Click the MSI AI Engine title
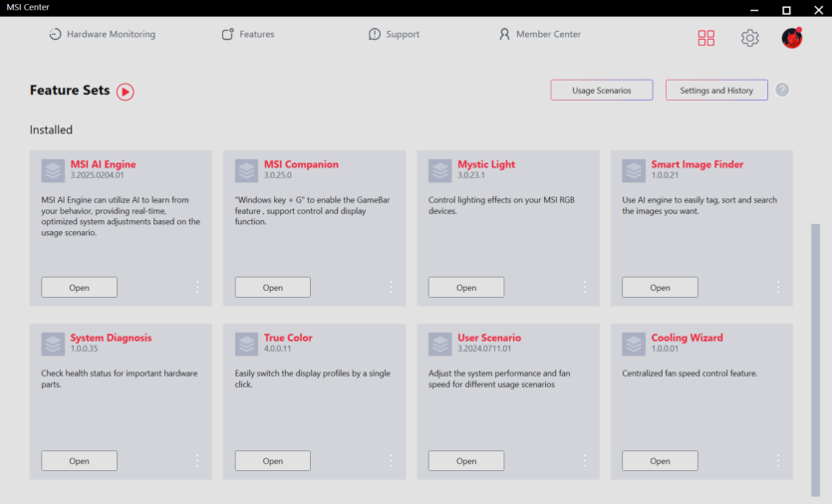Screen dimensions: 832x504 pos(103,164)
